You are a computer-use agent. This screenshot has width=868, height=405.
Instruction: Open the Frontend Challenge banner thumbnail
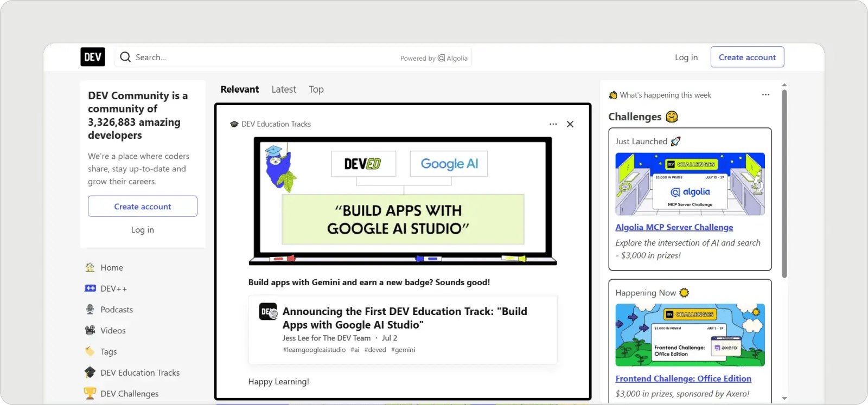click(690, 335)
